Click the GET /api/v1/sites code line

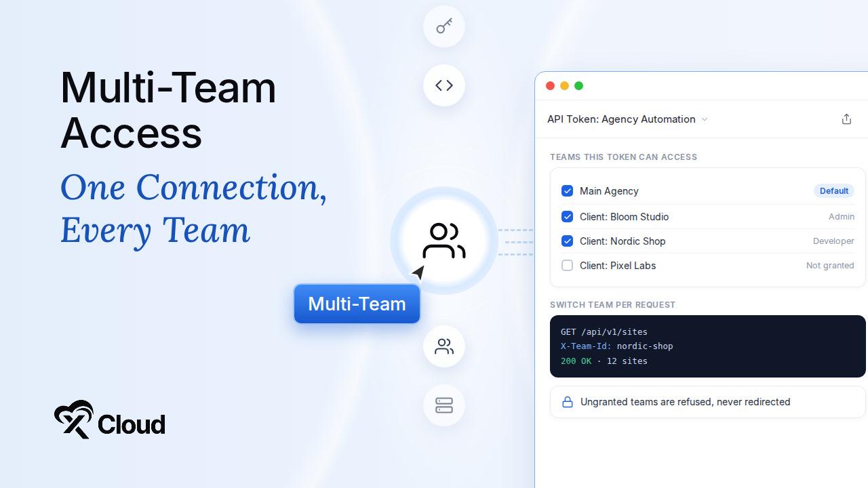[604, 331]
